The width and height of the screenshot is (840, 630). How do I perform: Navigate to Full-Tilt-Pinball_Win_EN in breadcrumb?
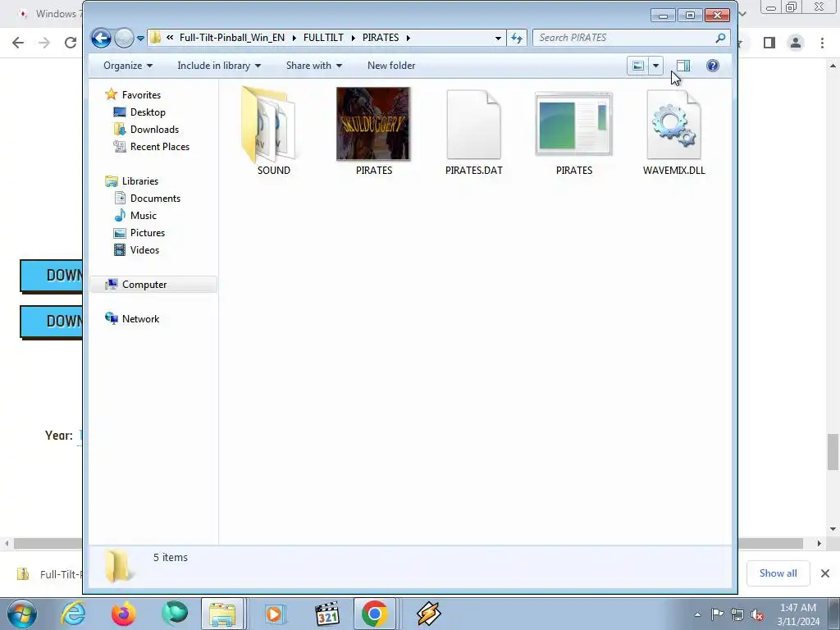coord(232,38)
